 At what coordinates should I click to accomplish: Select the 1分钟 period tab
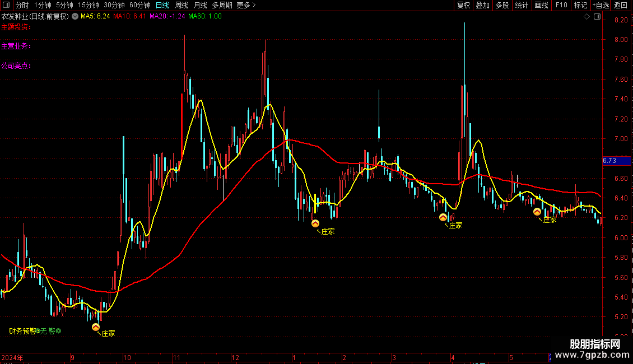pos(43,5)
